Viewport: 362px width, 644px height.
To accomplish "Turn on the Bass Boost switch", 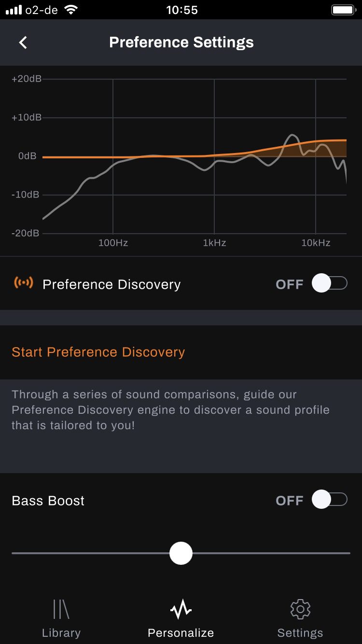I will [330, 500].
